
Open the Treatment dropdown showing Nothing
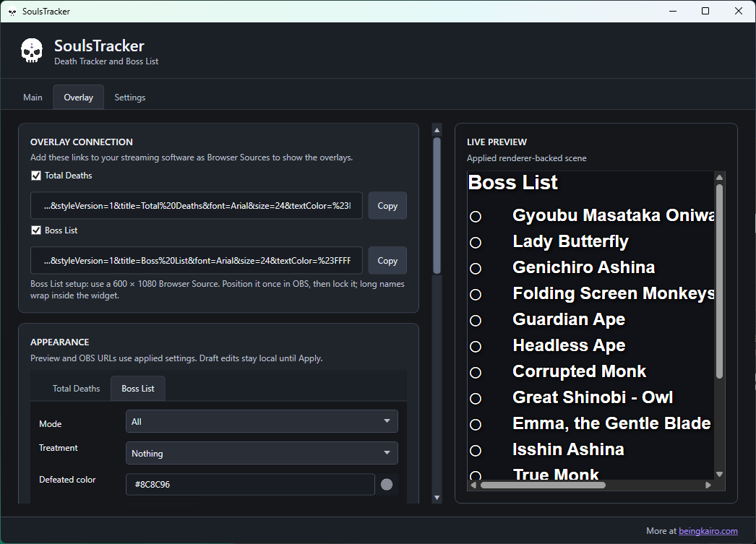coord(262,454)
